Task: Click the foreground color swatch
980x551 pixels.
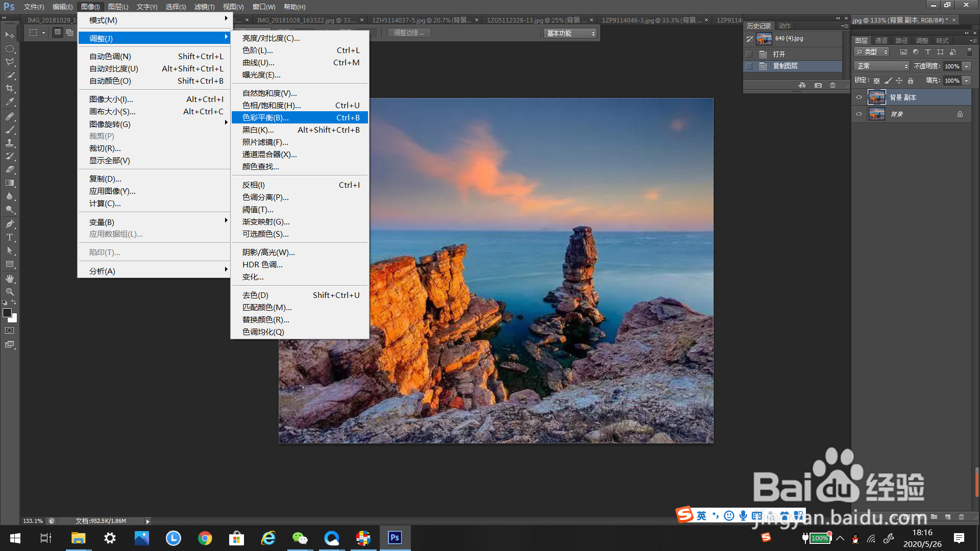Action: point(7,313)
